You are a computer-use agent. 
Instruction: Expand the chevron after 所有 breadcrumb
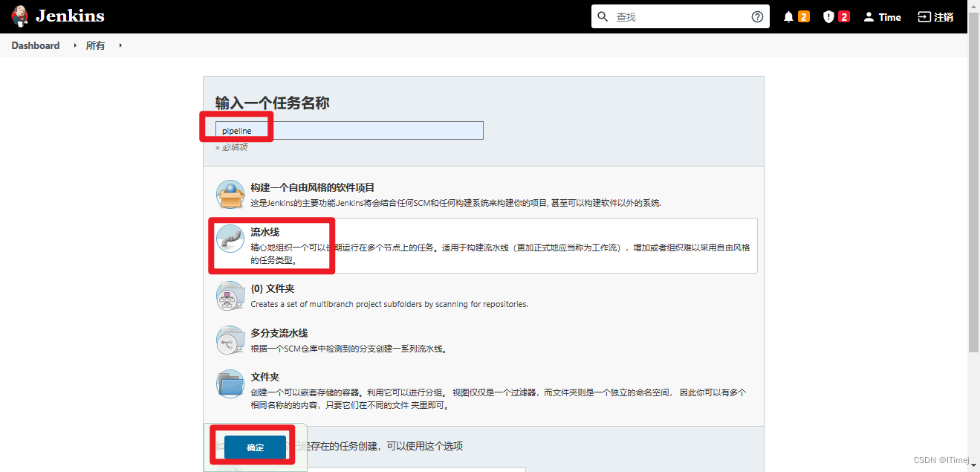[x=120, y=45]
